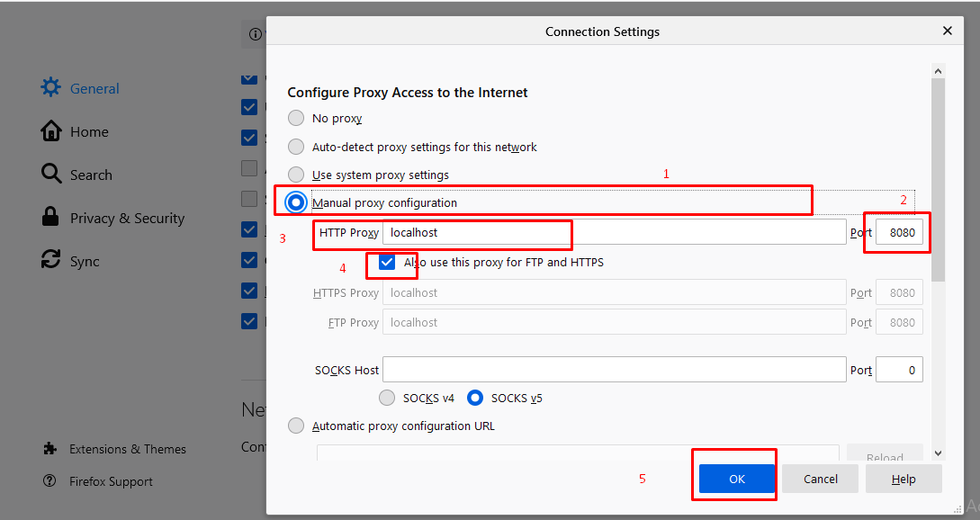Viewport: 980px width, 520px height.
Task: Click the Extensions & Themes puzzle icon
Action: [50, 449]
